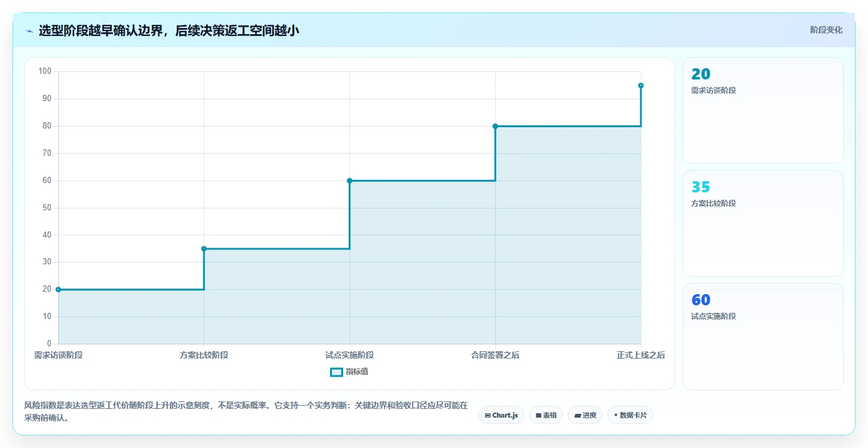Click the data point at value 20
Image resolution: width=868 pixels, height=448 pixels.
coord(58,289)
